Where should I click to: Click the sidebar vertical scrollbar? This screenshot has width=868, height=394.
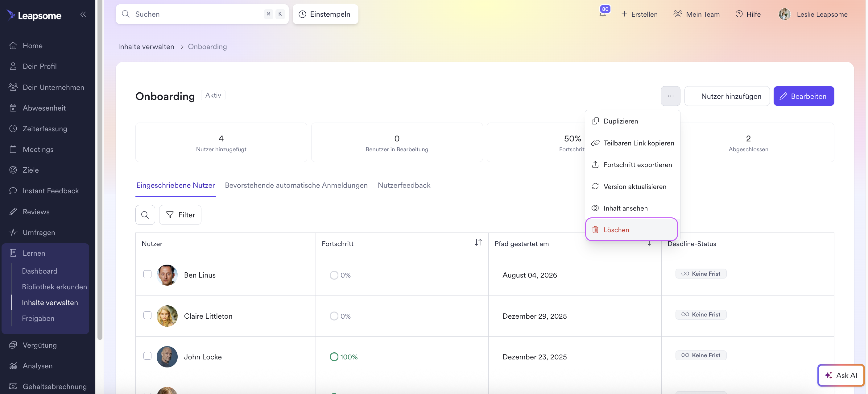(x=100, y=170)
